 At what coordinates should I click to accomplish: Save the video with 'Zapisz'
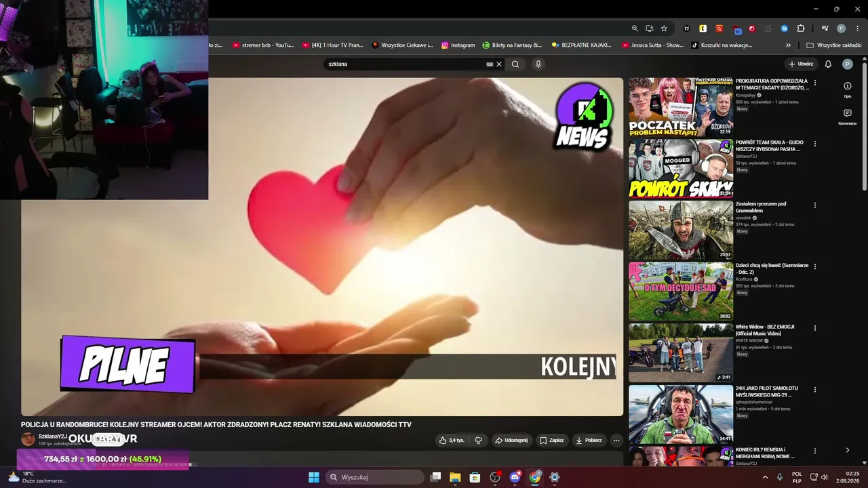click(552, 441)
